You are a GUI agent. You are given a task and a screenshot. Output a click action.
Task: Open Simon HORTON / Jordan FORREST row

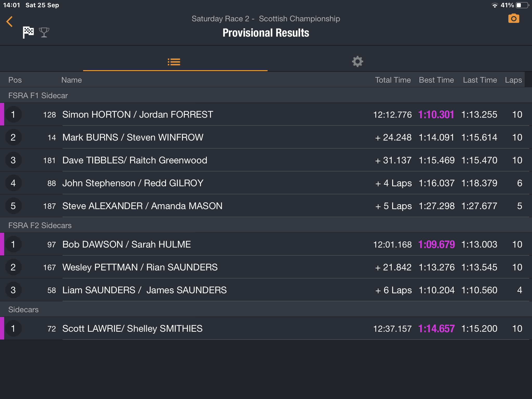[x=266, y=114]
